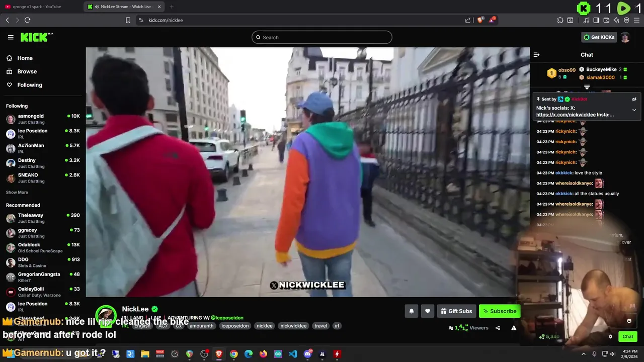The height and width of the screenshot is (362, 644).
Task: Click the Kick logo
Action: [x=36, y=37]
